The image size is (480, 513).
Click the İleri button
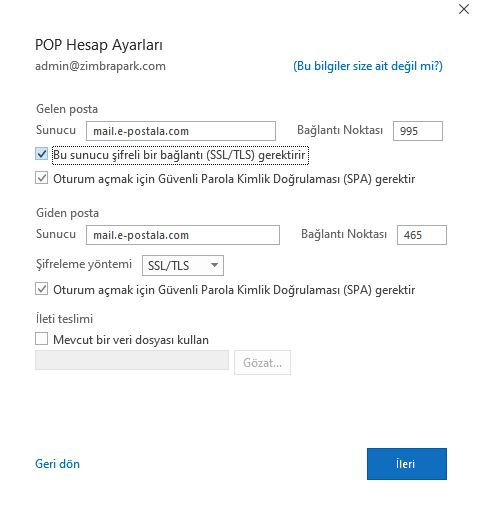point(407,464)
